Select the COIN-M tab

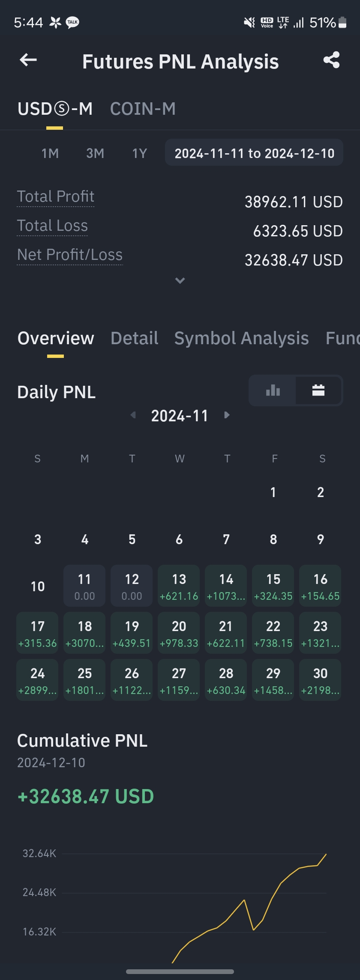click(x=143, y=109)
